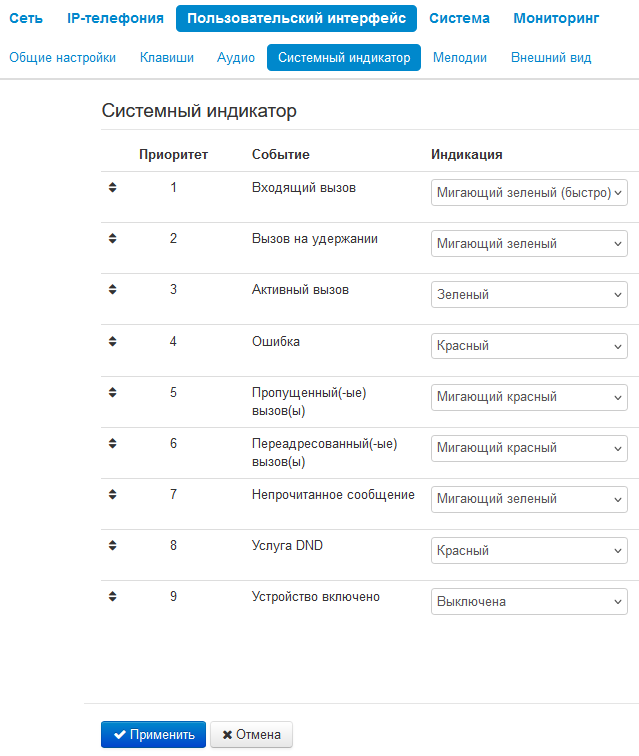Open the Ошибка indication combo box

coord(529,346)
